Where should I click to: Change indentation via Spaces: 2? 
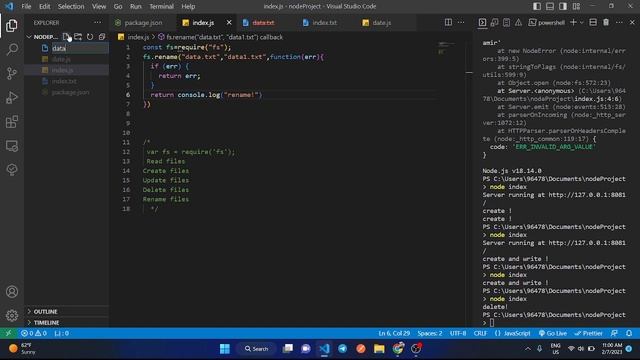coord(430,333)
